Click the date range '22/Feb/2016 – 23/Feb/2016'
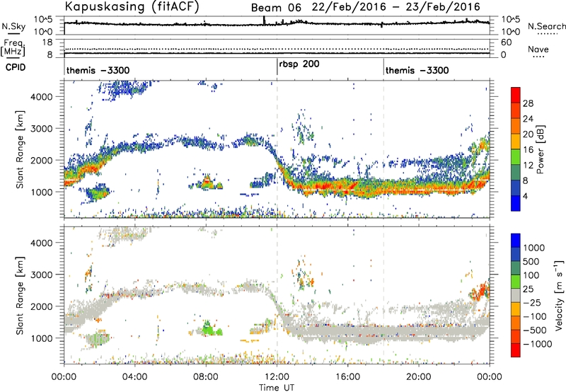The height and width of the screenshot is (392, 566). (x=396, y=7)
